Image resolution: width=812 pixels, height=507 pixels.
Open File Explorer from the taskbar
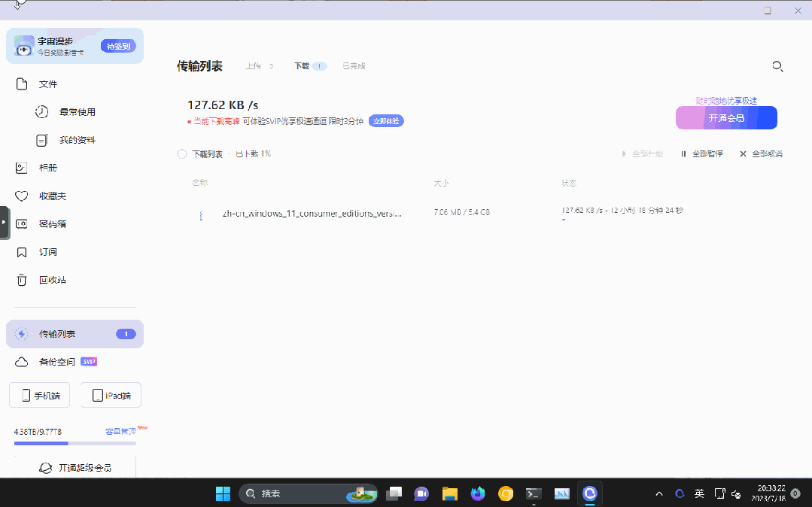[449, 493]
